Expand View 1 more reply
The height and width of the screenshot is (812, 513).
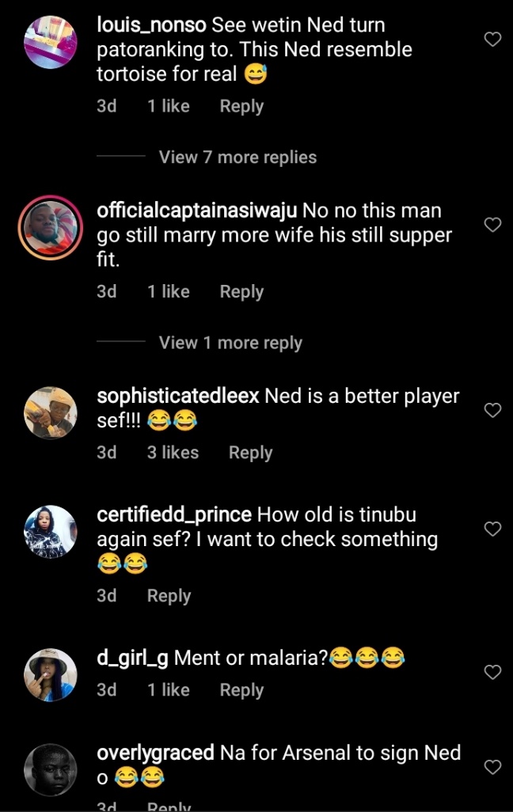pos(230,343)
